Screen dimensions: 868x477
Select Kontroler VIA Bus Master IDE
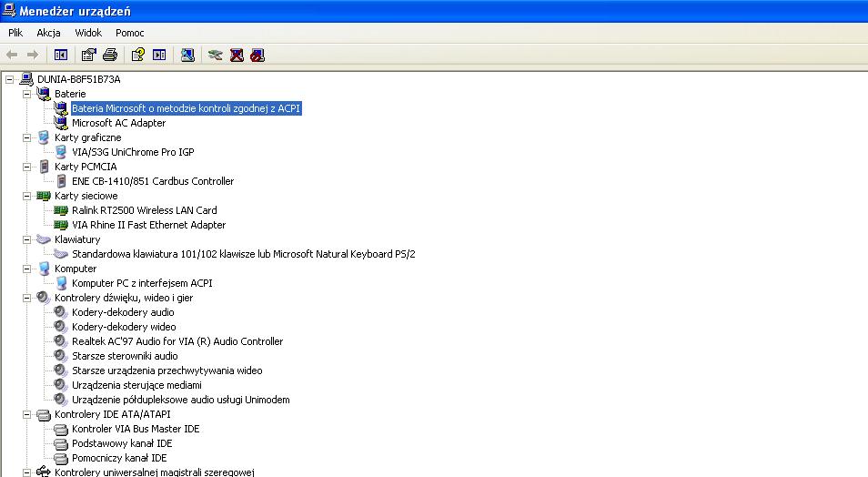coord(136,429)
